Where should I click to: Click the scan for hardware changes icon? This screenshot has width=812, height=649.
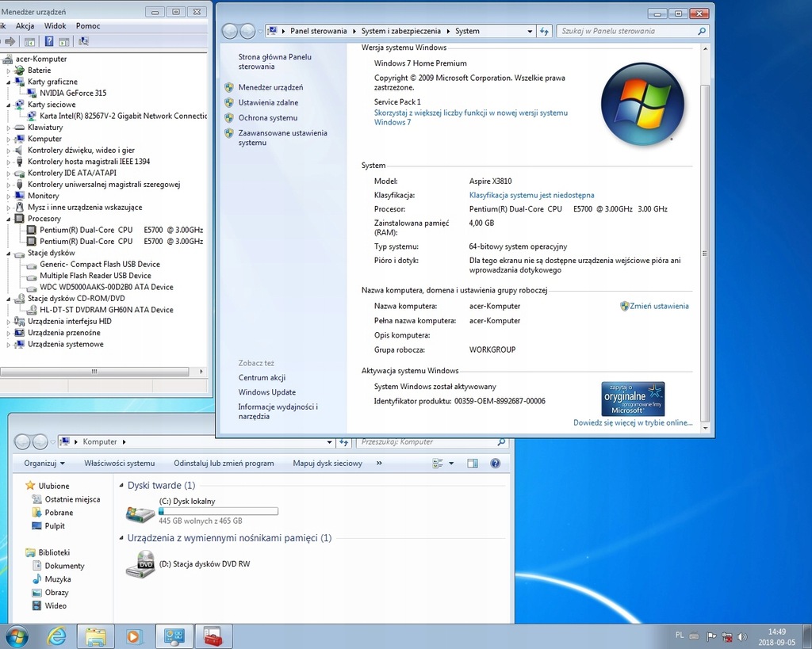[83, 41]
